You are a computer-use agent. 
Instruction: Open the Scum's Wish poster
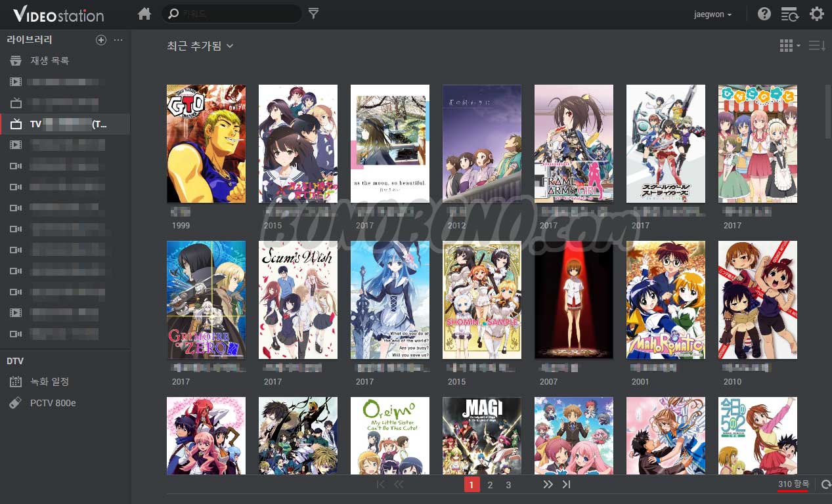298,300
